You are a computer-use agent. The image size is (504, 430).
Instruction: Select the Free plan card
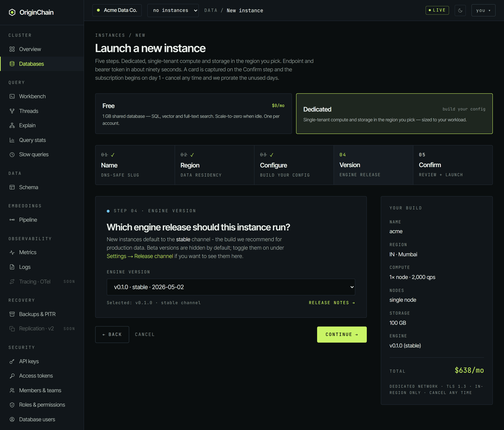[193, 114]
